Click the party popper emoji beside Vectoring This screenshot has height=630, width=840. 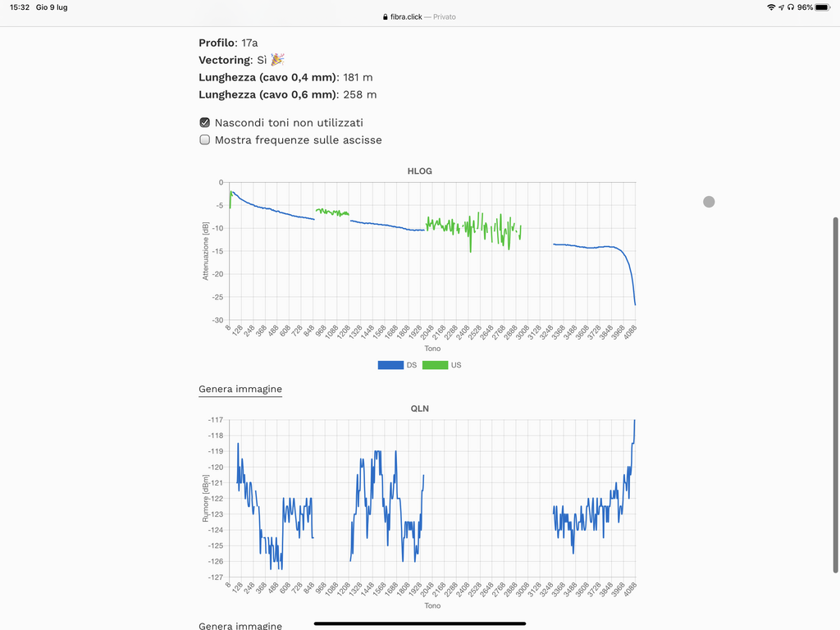[x=278, y=60]
